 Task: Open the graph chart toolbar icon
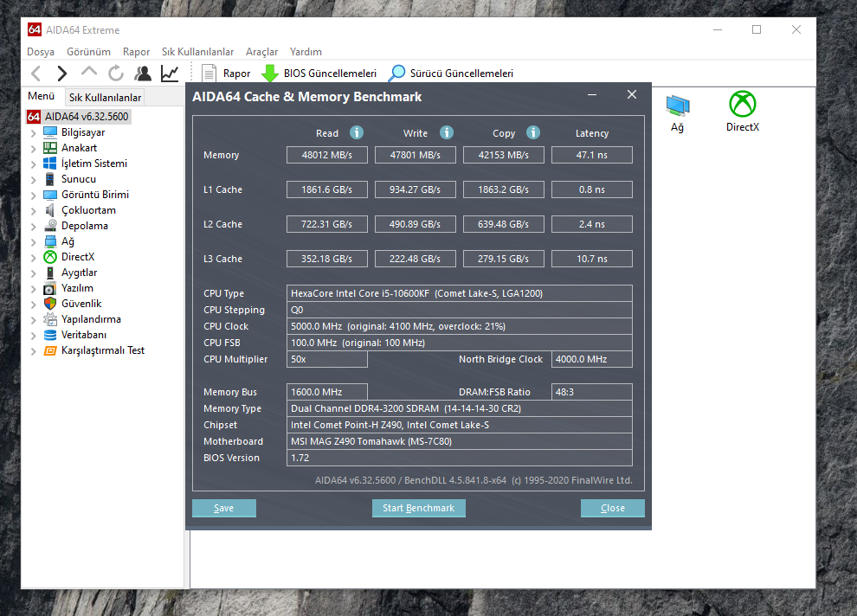[170, 74]
